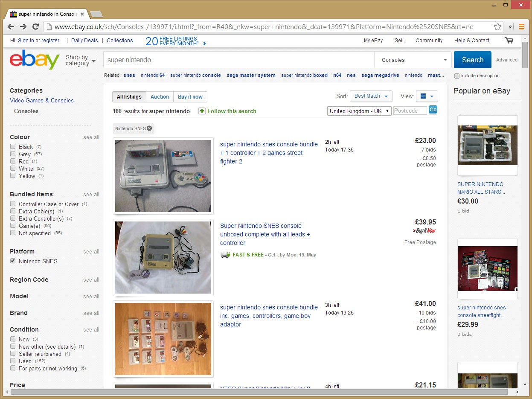Switch to the Buy it now tab

click(x=190, y=97)
